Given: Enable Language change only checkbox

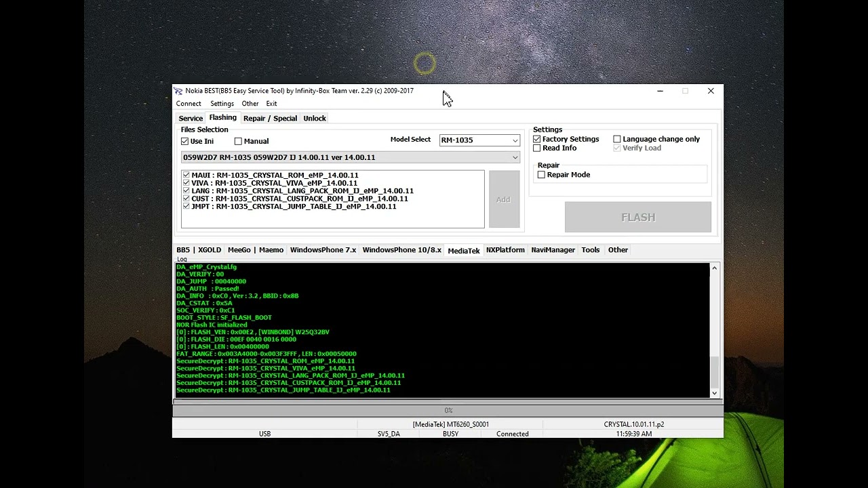Looking at the screenshot, I should (617, 139).
